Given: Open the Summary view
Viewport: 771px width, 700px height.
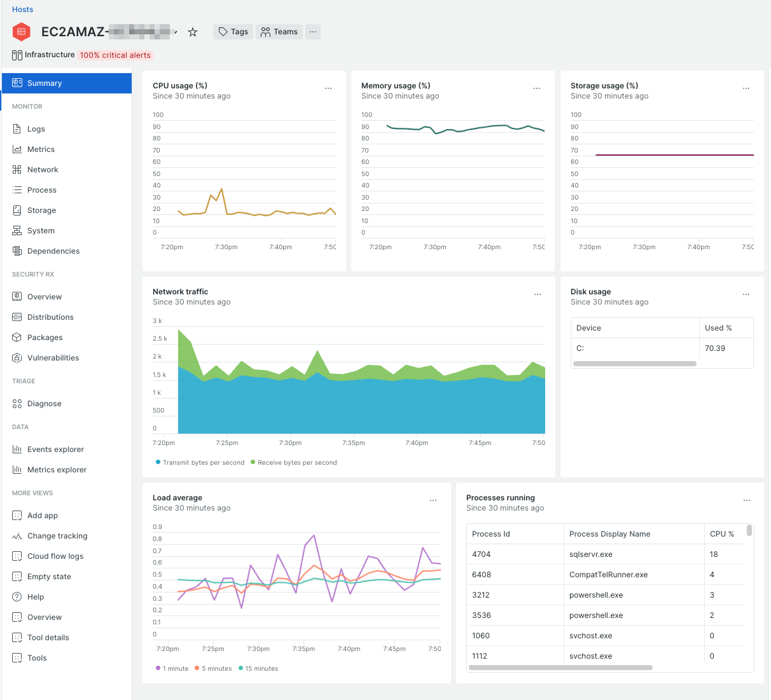Looking at the screenshot, I should tap(67, 83).
